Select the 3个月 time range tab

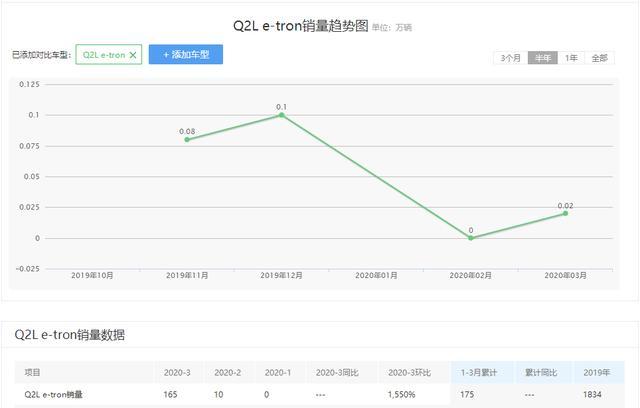(x=511, y=58)
